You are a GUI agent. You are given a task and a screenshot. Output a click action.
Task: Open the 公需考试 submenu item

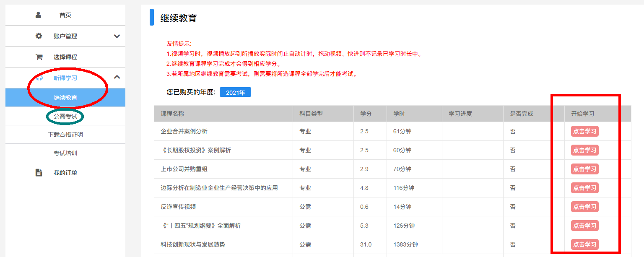pyautogui.click(x=65, y=116)
